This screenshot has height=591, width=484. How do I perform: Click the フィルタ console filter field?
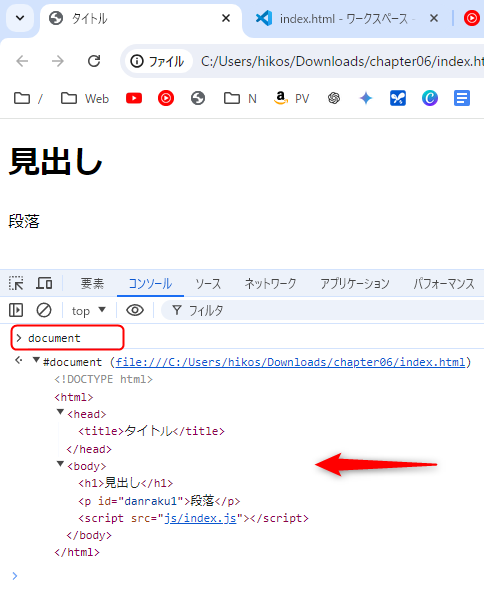(x=322, y=311)
